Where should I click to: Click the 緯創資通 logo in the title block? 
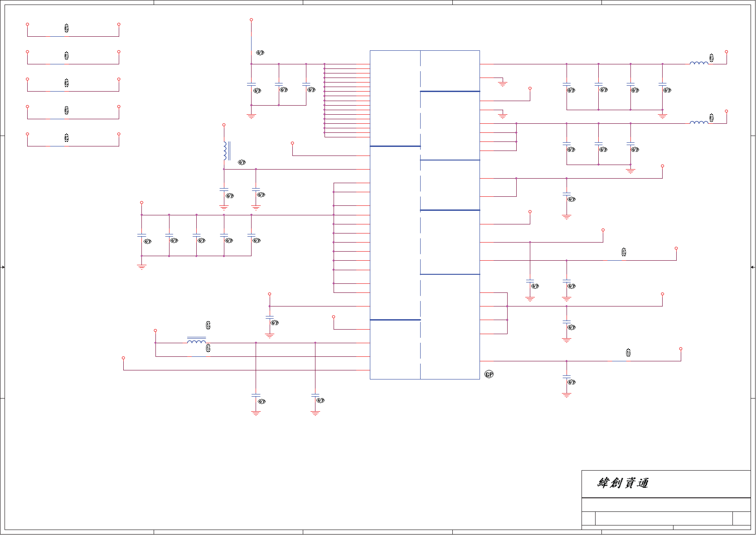[x=623, y=483]
